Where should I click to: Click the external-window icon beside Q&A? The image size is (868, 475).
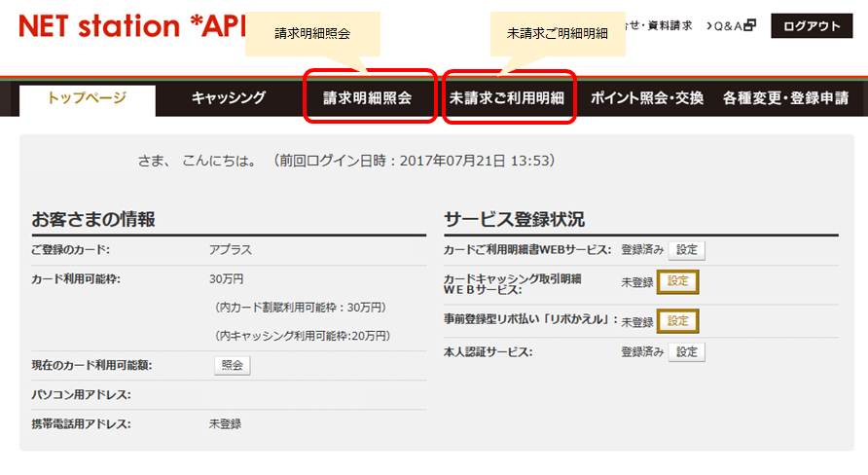749,26
